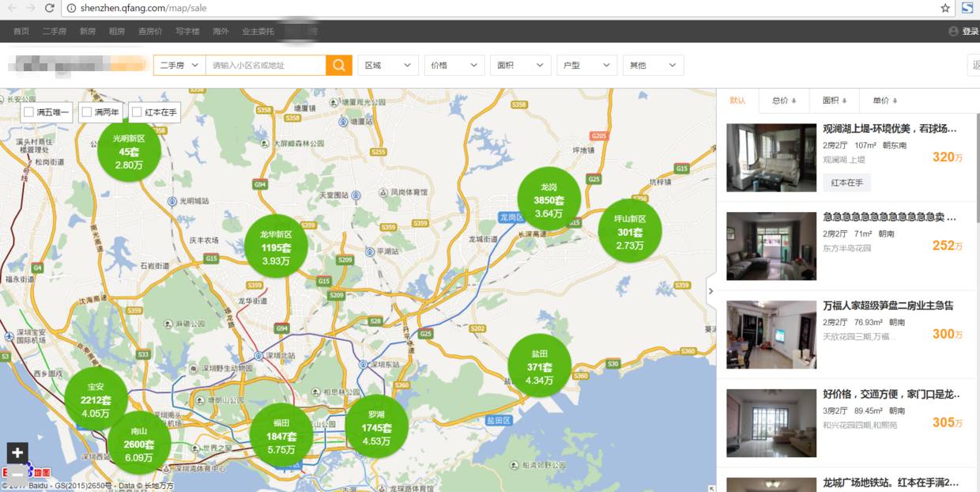Open listing 万福人家超级笋盘二房业主急售
This screenshot has width=980, height=492.
point(888,305)
